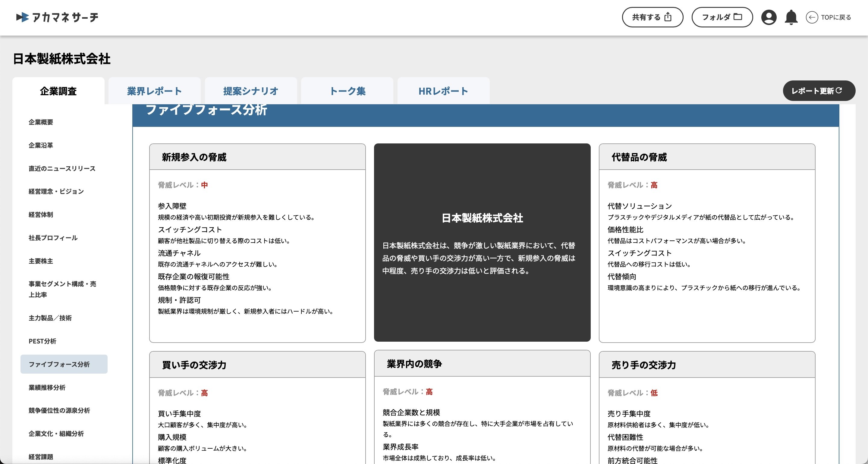This screenshot has width=868, height=464.
Task: Click the 売り手の交渉力 card header
Action: [707, 365]
